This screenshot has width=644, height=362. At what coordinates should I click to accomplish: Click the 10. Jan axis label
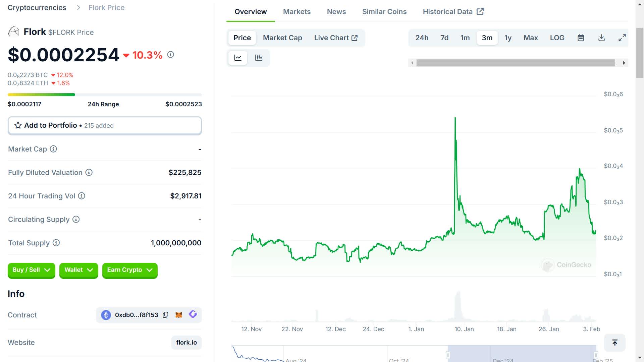point(464,329)
